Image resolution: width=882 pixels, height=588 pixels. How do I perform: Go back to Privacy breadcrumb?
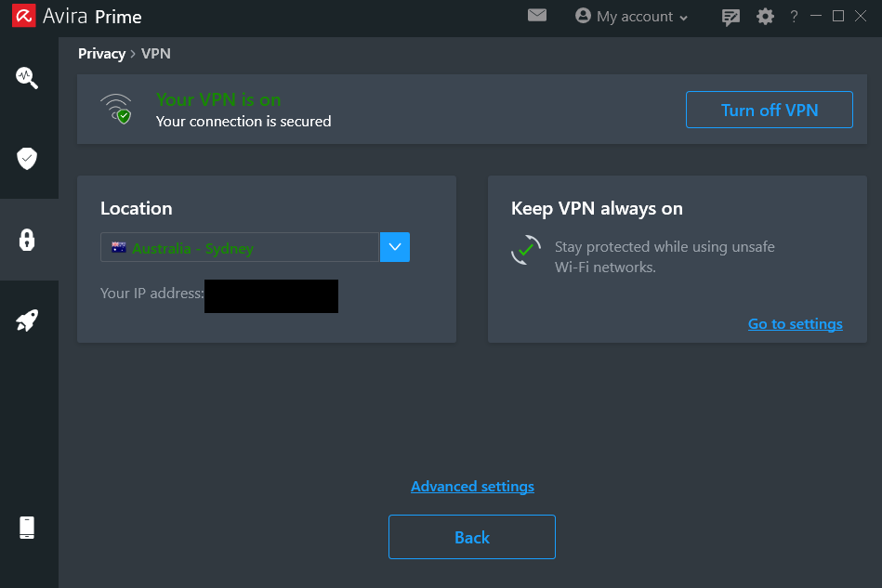pyautogui.click(x=102, y=53)
